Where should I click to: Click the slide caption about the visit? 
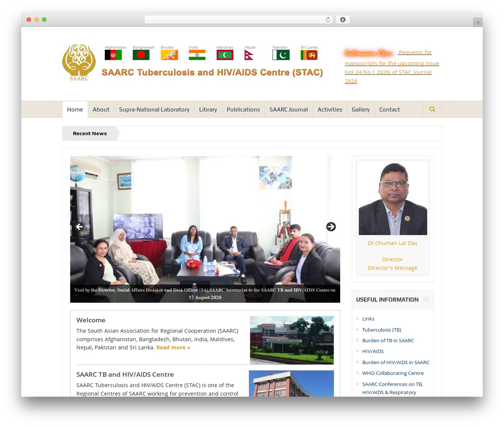point(205,293)
